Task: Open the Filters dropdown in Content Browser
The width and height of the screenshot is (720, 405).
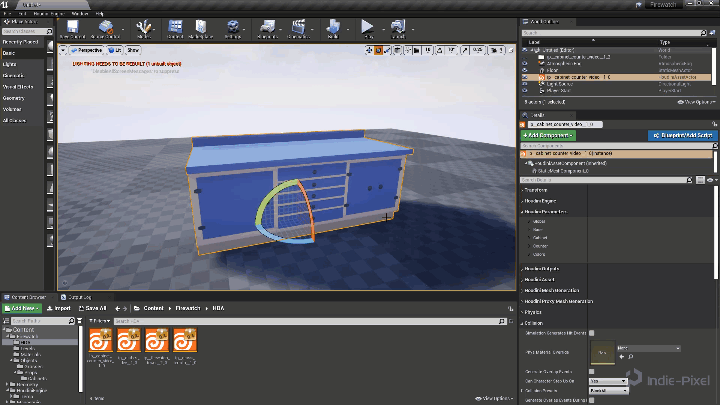Action: tap(99, 321)
